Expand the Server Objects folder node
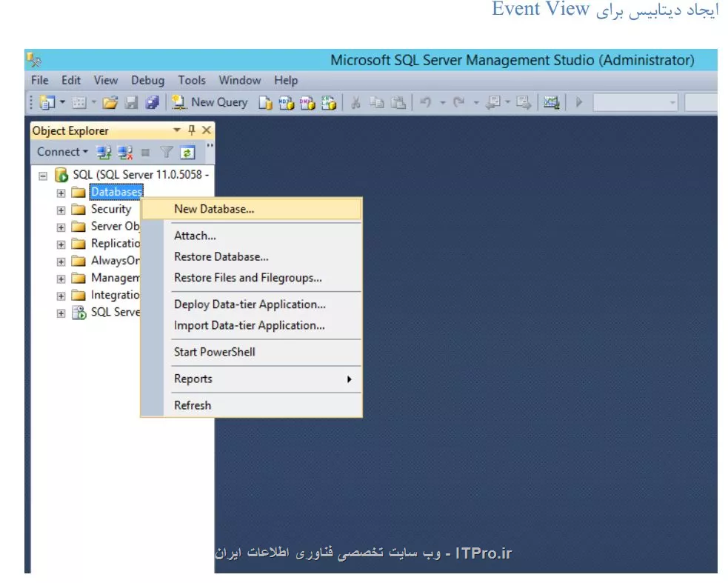This screenshot has height=583, width=728. [61, 227]
